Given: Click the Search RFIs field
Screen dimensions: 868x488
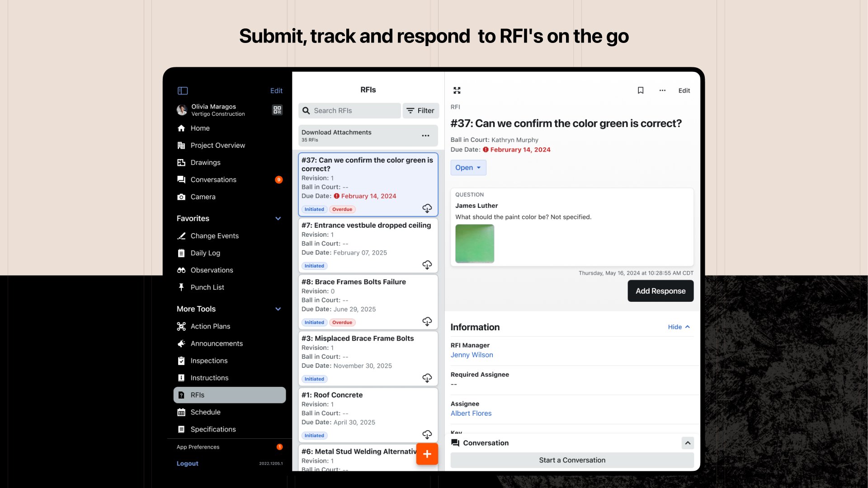Looking at the screenshot, I should click(349, 111).
